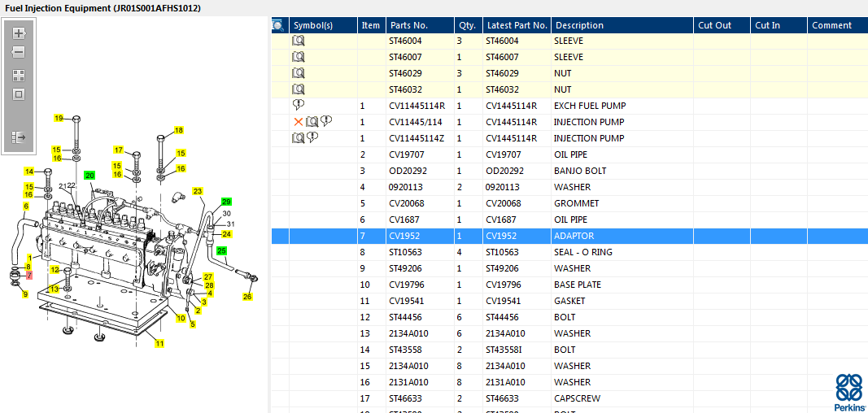This screenshot has width=868, height=413.
Task: Zoom in on the parts diagram
Action: click(x=20, y=33)
